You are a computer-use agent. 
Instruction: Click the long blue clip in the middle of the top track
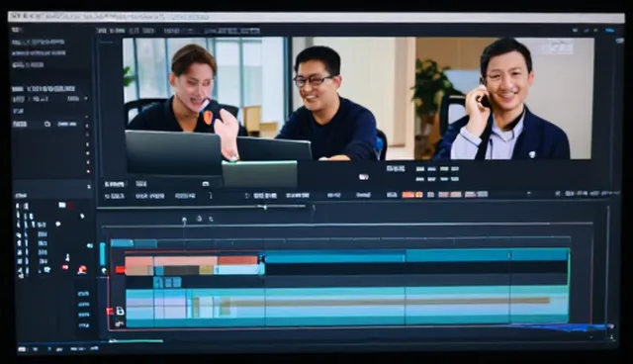click(334, 257)
